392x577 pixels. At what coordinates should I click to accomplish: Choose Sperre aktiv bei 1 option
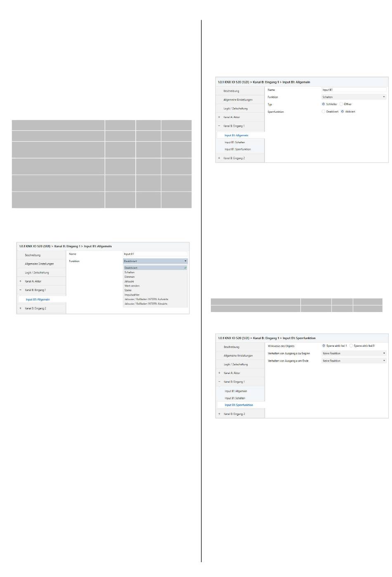tap(324, 346)
